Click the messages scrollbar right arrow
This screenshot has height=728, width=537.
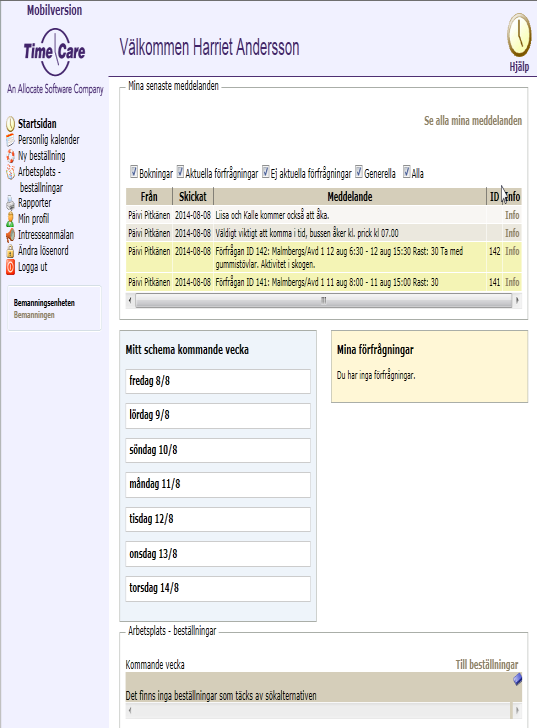tap(517, 300)
